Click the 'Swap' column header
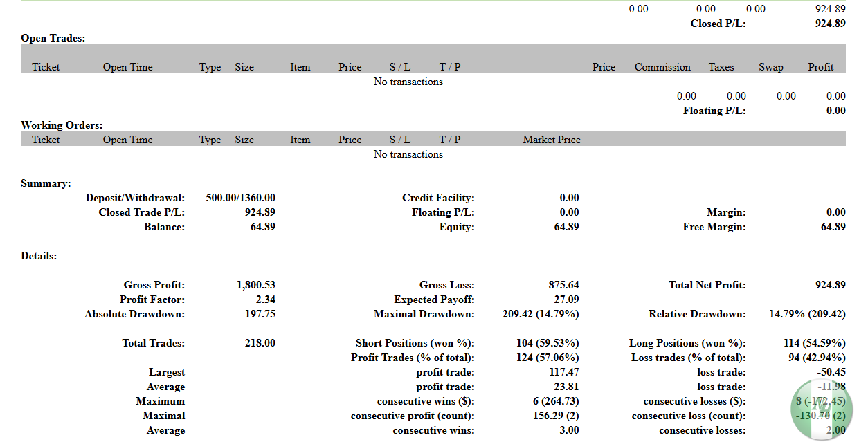 (x=770, y=67)
